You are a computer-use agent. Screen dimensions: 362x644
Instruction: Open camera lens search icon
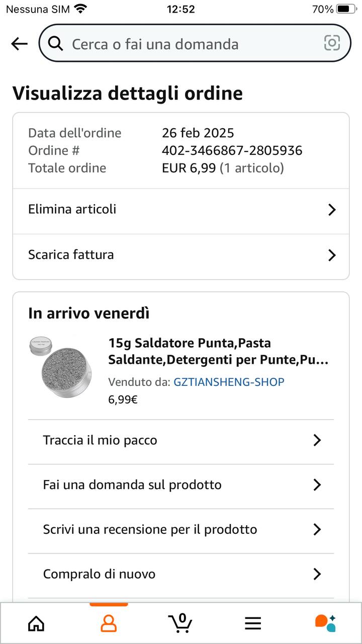click(332, 43)
